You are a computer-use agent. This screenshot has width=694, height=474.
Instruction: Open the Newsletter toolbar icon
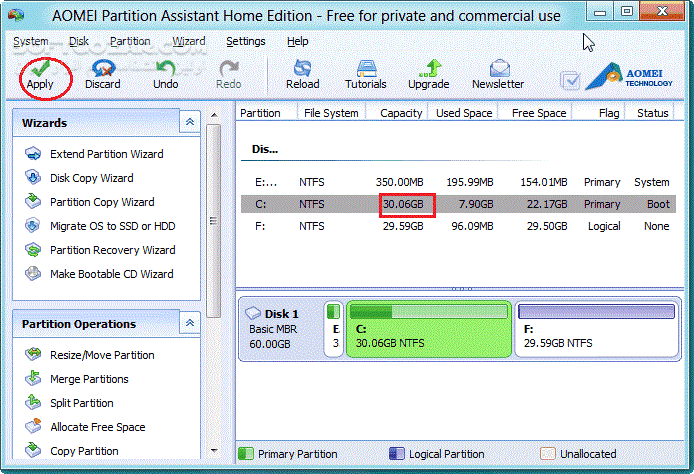[x=498, y=75]
